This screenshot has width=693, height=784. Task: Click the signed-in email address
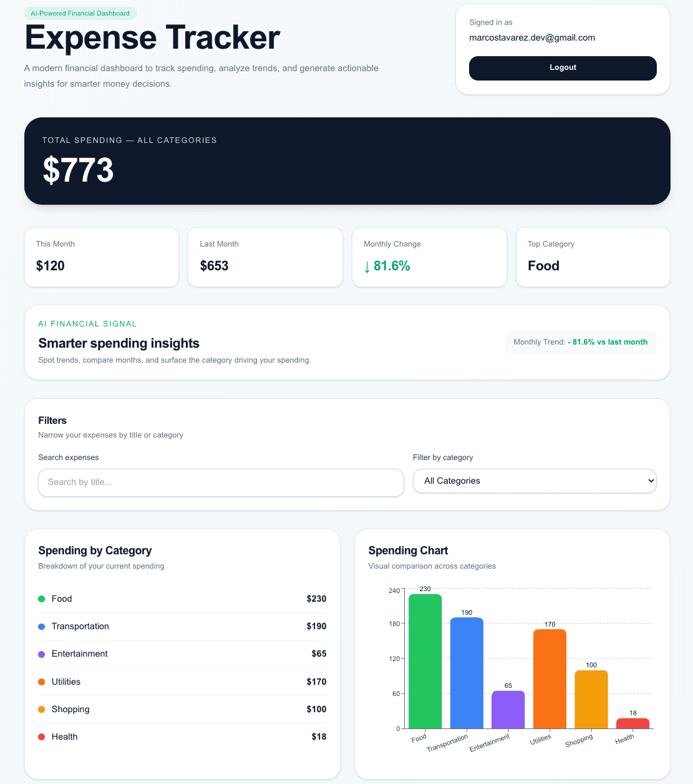pyautogui.click(x=532, y=37)
